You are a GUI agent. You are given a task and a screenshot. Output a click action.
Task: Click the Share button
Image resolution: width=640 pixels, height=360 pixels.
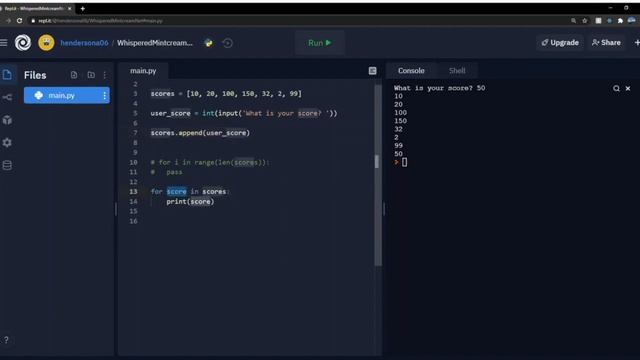(606, 42)
